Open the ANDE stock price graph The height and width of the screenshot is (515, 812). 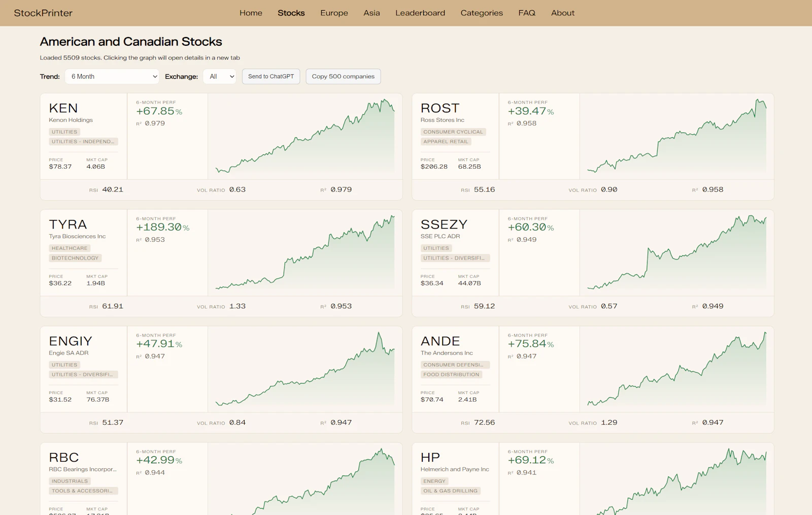pyautogui.click(x=676, y=369)
